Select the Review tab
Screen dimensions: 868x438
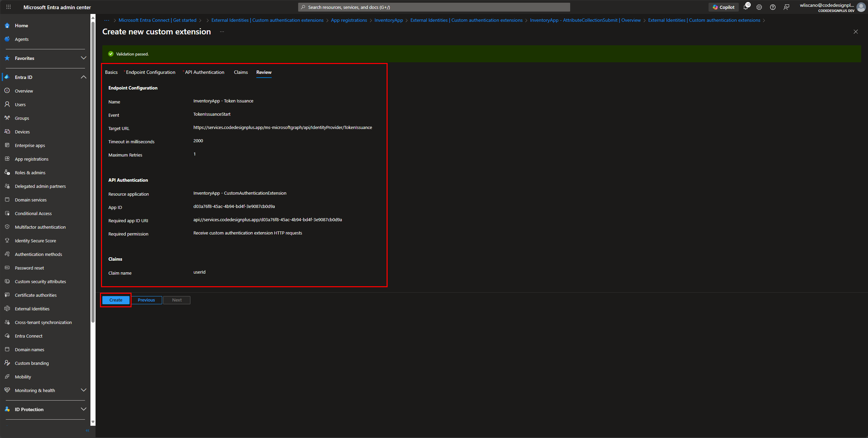point(264,72)
